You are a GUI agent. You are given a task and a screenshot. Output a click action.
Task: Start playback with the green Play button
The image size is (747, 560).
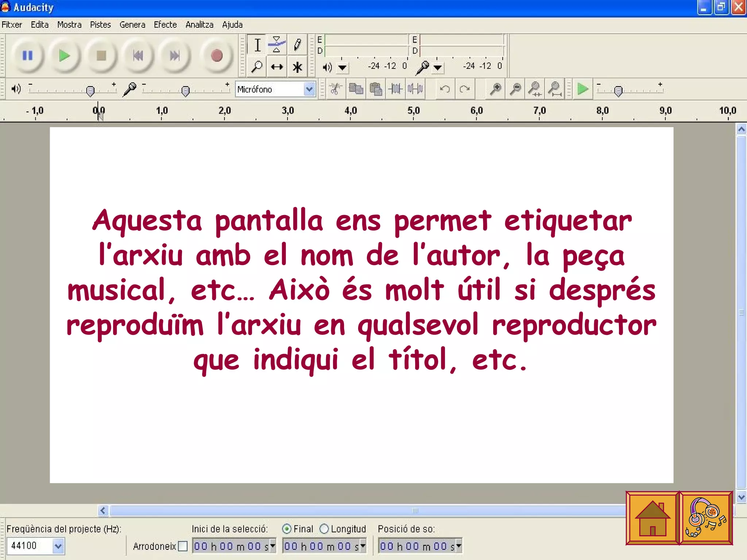pos(65,56)
